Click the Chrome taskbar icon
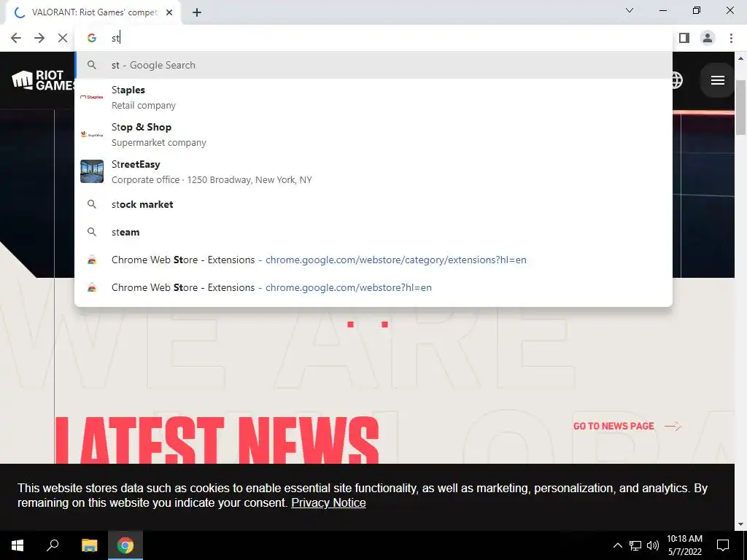 tap(125, 545)
